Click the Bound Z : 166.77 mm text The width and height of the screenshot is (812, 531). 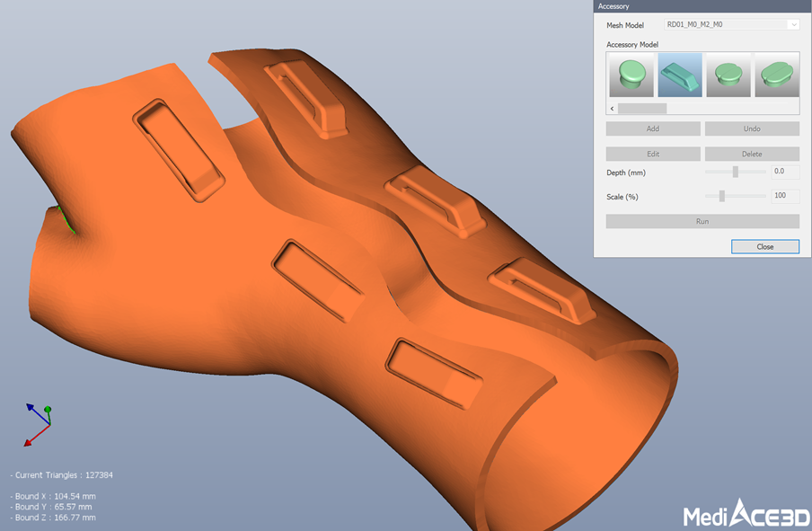pyautogui.click(x=53, y=518)
